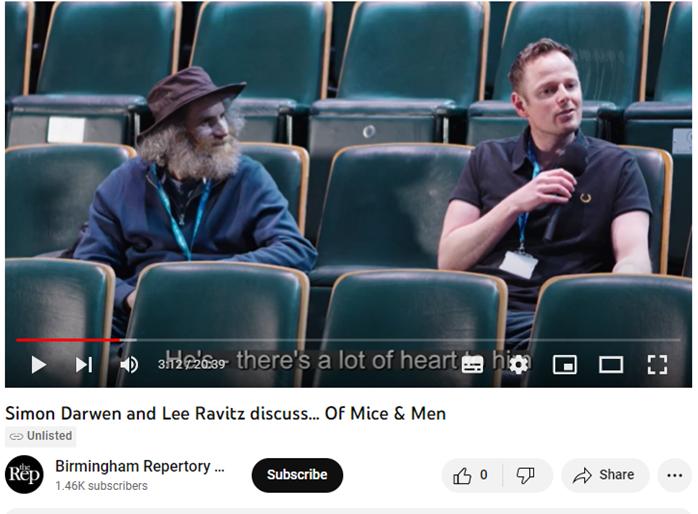Screen dimensions: 698x514
Task: Subscribe to Birmingham Repertory channel
Action: click(x=297, y=475)
